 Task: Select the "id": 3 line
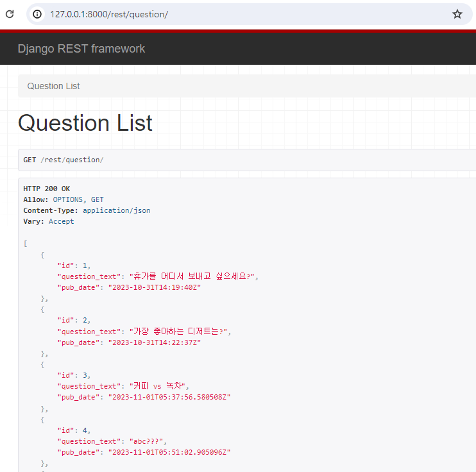pos(74,375)
